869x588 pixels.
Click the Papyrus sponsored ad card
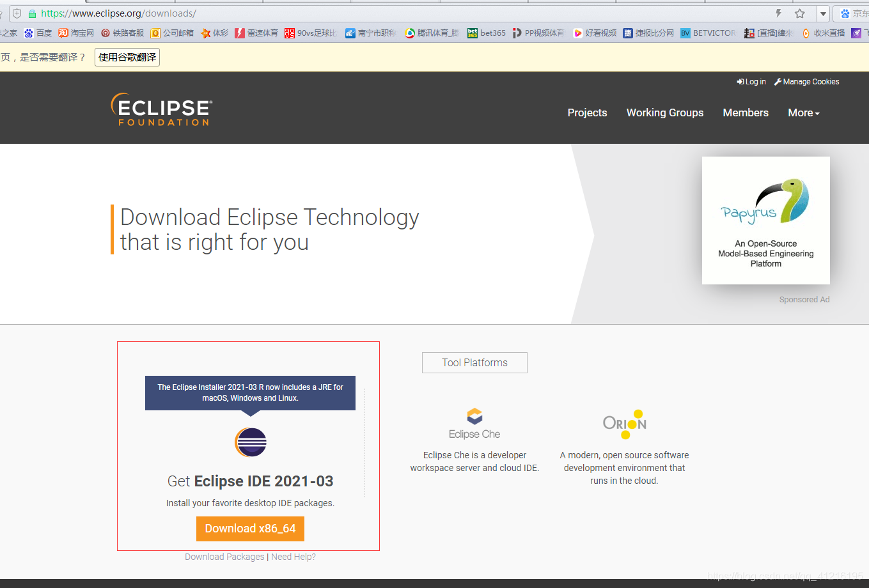766,220
